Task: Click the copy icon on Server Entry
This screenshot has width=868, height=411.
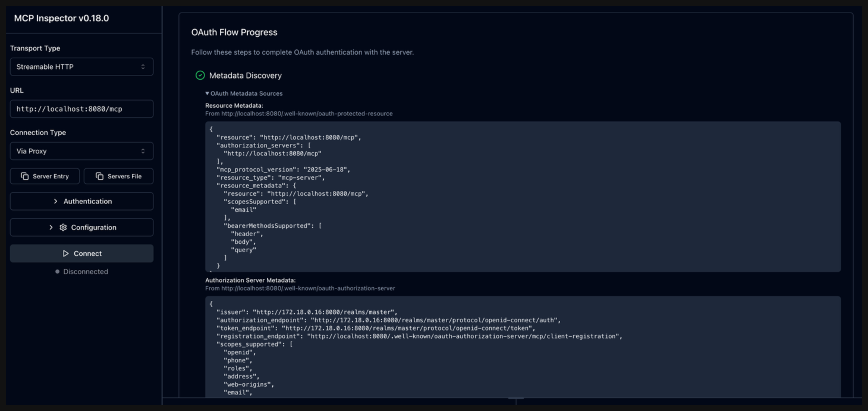Action: coord(25,176)
